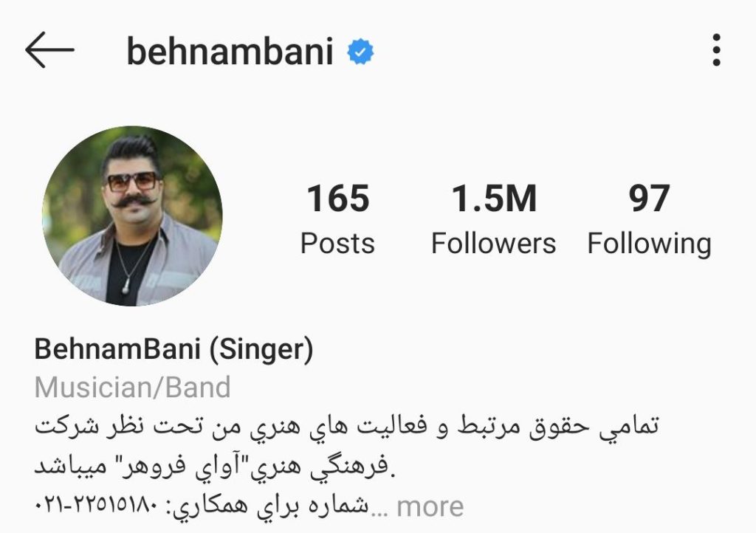Expand bio with the more link
The height and width of the screenshot is (533, 756).
click(430, 507)
